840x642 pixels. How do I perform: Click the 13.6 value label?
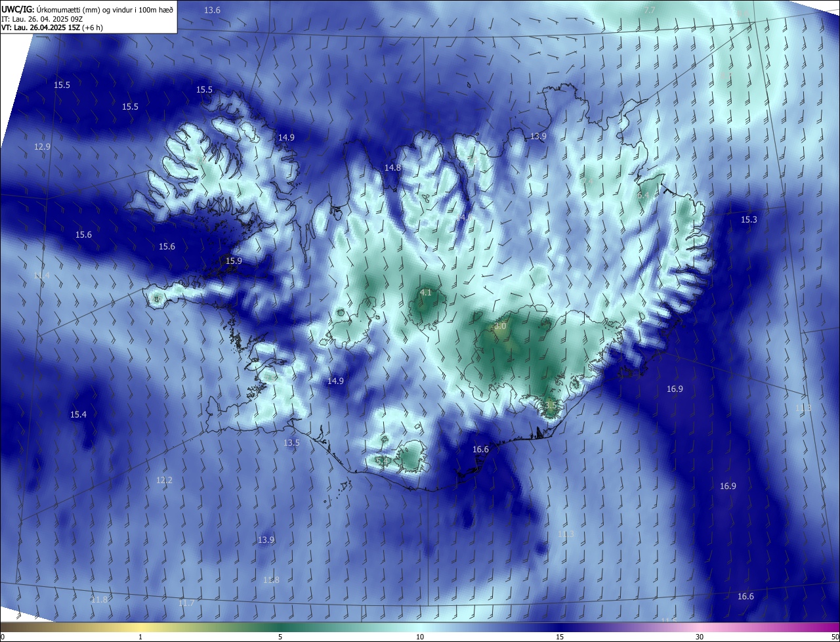click(213, 10)
